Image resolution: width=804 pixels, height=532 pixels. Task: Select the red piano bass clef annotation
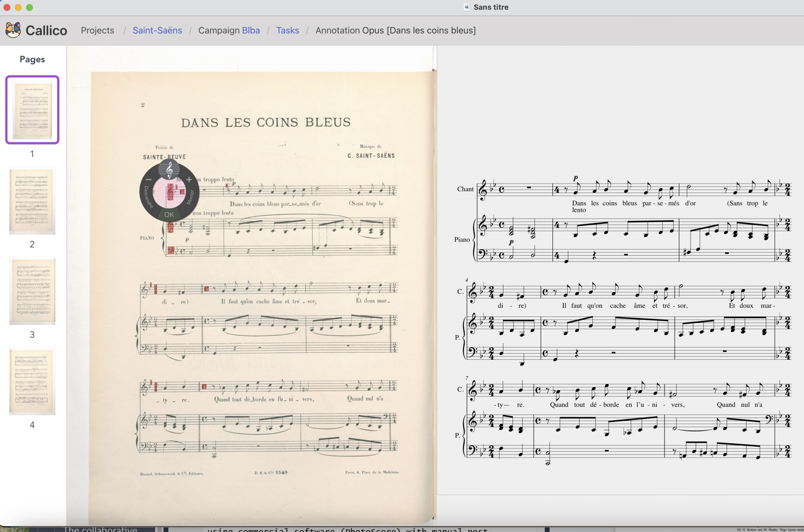pos(171,250)
